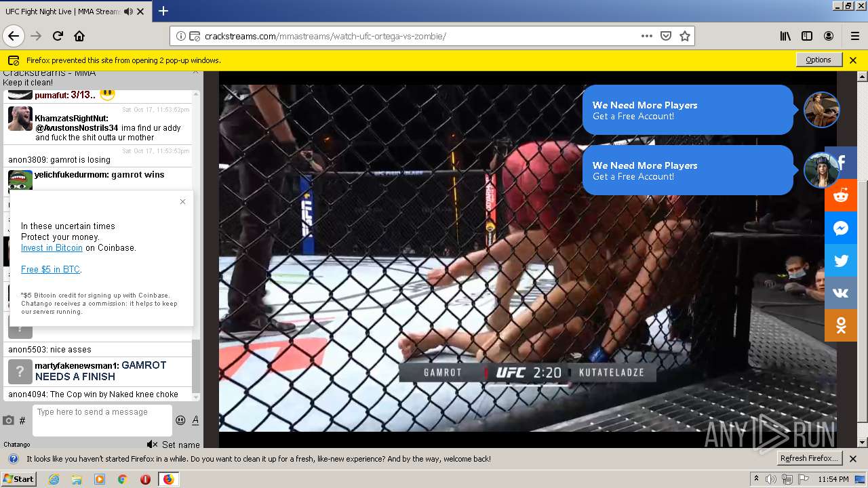This screenshot has width=868, height=488.
Task: Open Action Center flag icon
Action: [803, 479]
